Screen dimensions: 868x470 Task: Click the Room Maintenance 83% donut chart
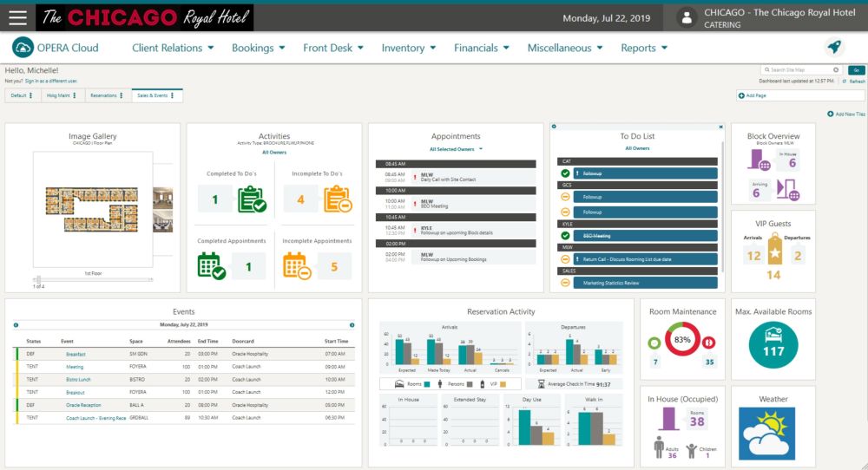tap(682, 340)
